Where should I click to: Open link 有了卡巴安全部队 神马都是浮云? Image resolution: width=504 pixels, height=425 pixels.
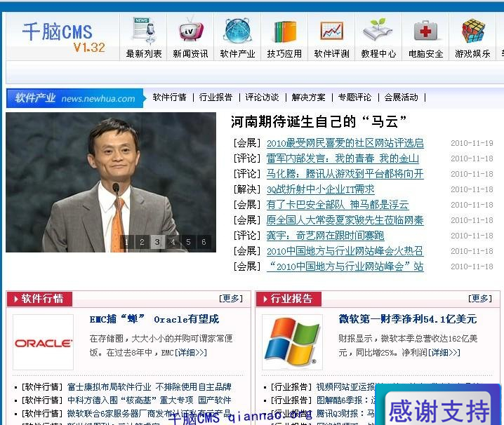click(338, 205)
